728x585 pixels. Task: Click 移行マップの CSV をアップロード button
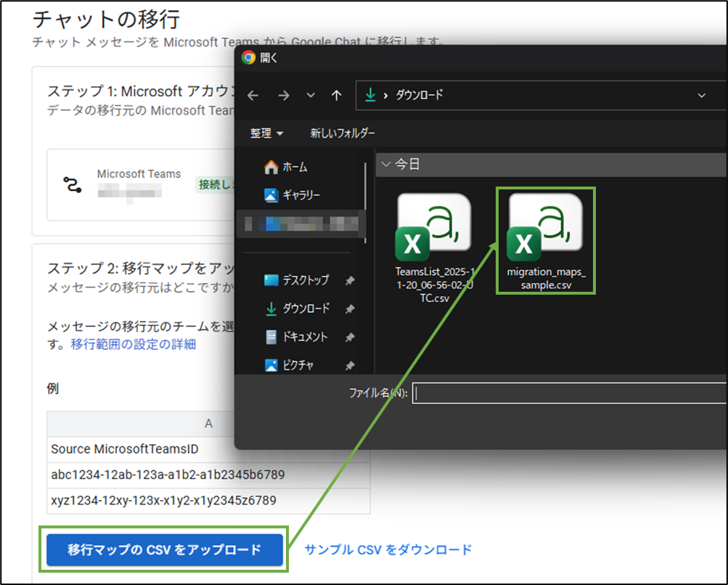pyautogui.click(x=164, y=549)
